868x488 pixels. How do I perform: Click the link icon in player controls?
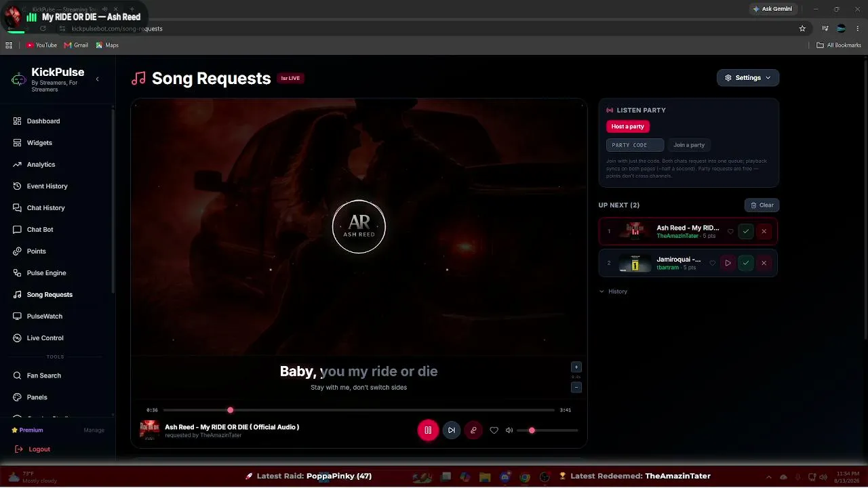(x=473, y=430)
